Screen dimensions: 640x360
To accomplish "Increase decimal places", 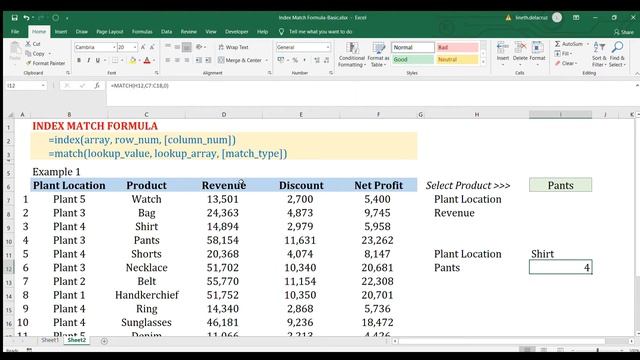I will point(317,60).
